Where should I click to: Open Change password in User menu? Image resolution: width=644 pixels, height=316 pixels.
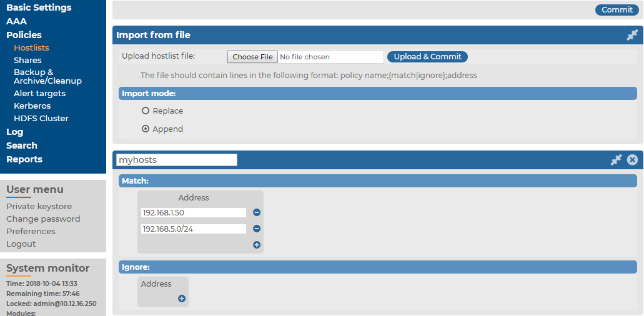[x=43, y=219]
